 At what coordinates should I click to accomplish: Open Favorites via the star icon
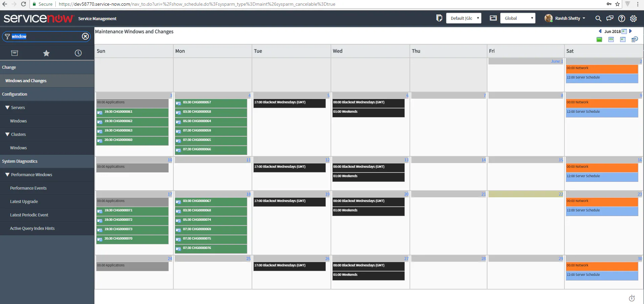tap(46, 53)
